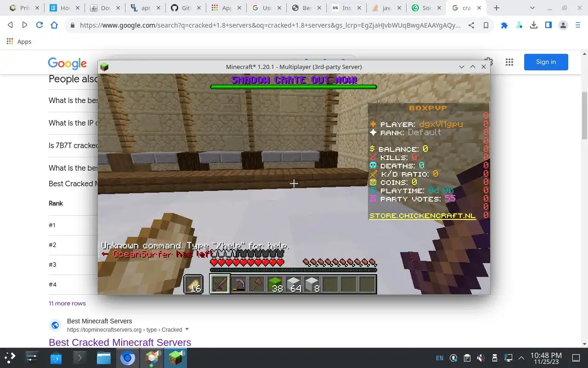588x368 pixels.
Task: Select the sword in hotbar slot one
Action: pyautogui.click(x=220, y=284)
